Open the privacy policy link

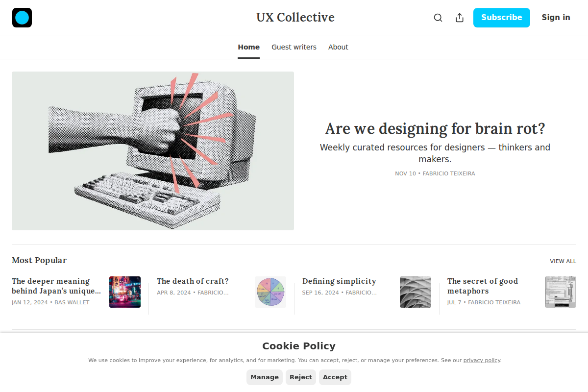click(x=482, y=360)
